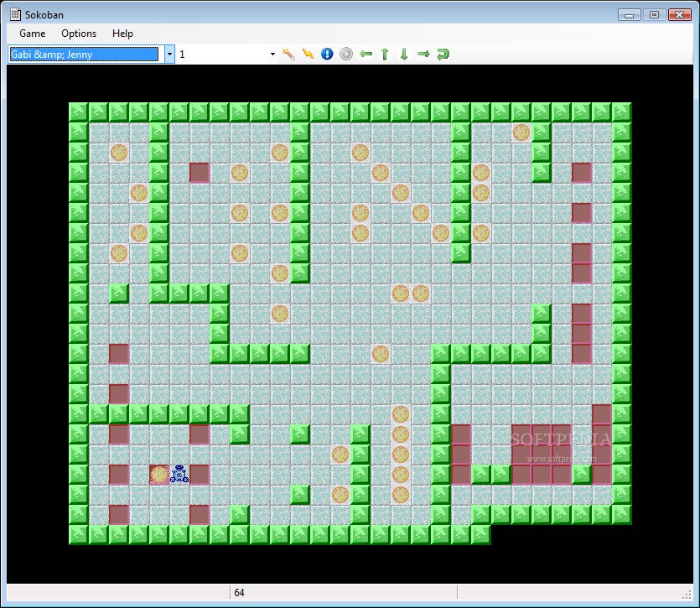Viewport: 700px width, 608px height.
Task: Close the Sokoban window
Action: click(x=680, y=15)
